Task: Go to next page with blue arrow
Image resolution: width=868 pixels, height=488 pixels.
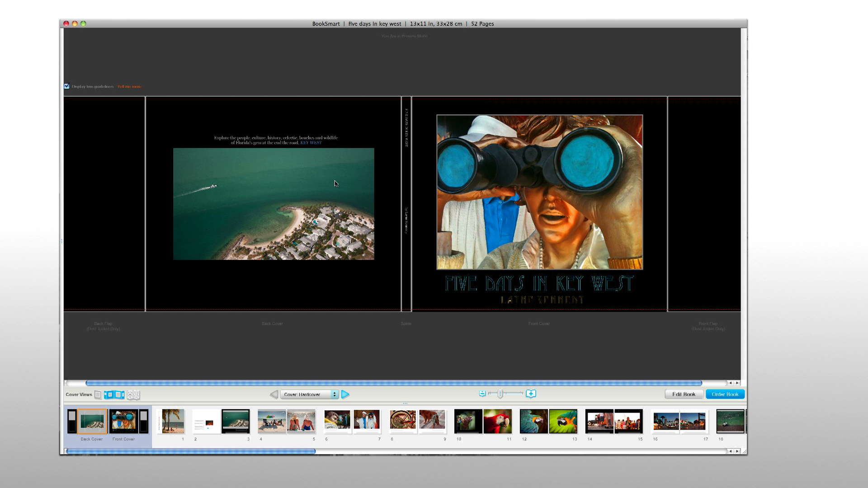Action: tap(345, 394)
